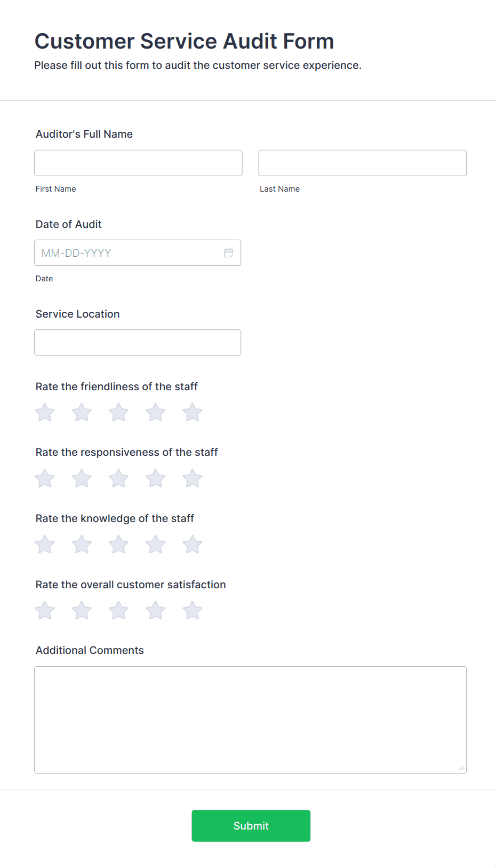The width and height of the screenshot is (496, 868).
Task: Give three stars for staff friendliness
Action: tap(118, 412)
